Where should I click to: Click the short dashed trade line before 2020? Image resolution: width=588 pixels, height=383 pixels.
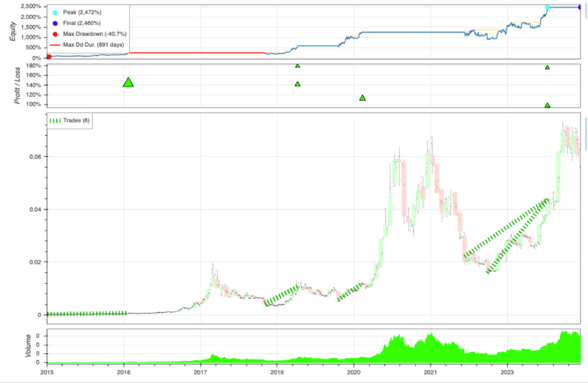[x=351, y=291]
